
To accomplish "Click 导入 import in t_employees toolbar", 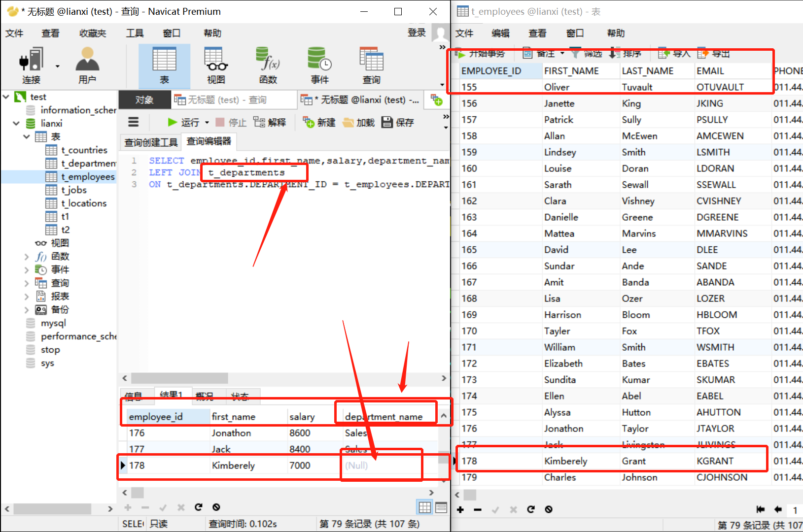I will point(674,53).
